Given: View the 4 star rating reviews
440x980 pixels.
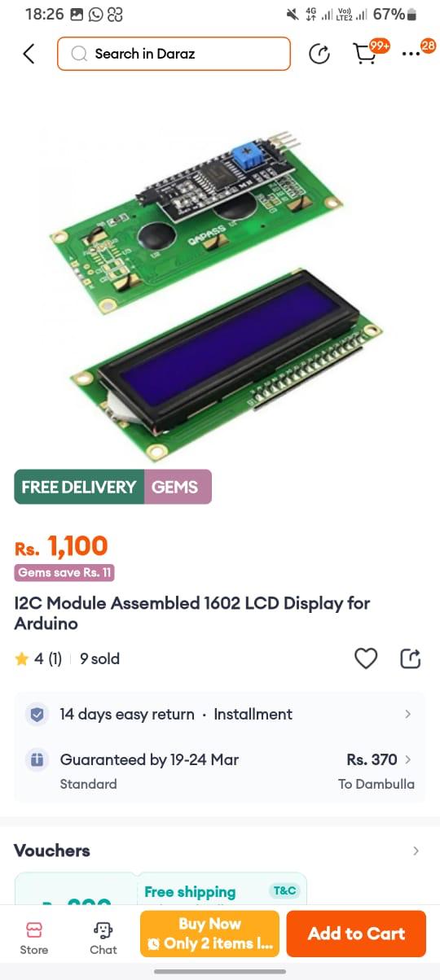Looking at the screenshot, I should pyautogui.click(x=38, y=659).
